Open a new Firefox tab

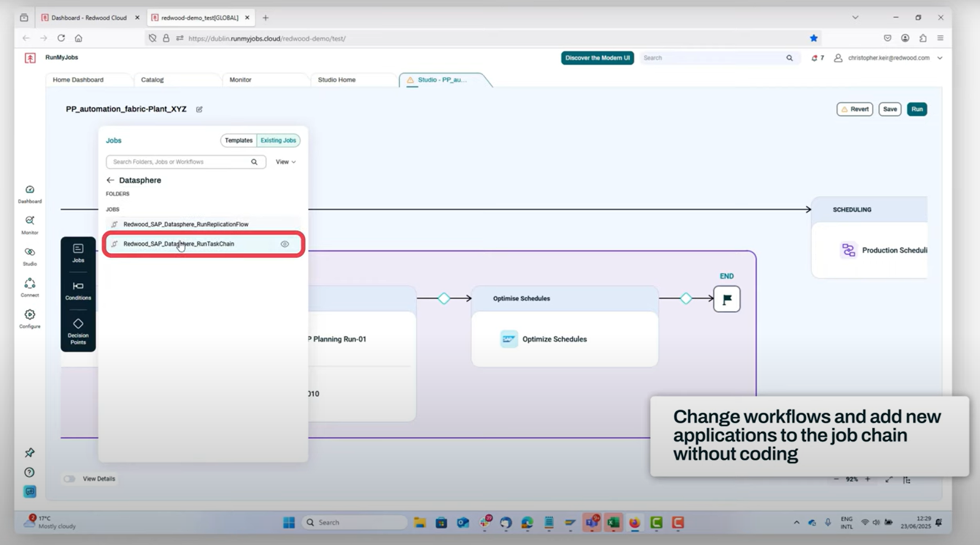pyautogui.click(x=266, y=17)
